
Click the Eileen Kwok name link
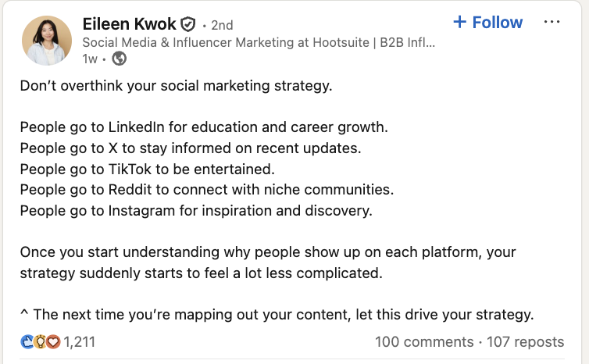130,23
